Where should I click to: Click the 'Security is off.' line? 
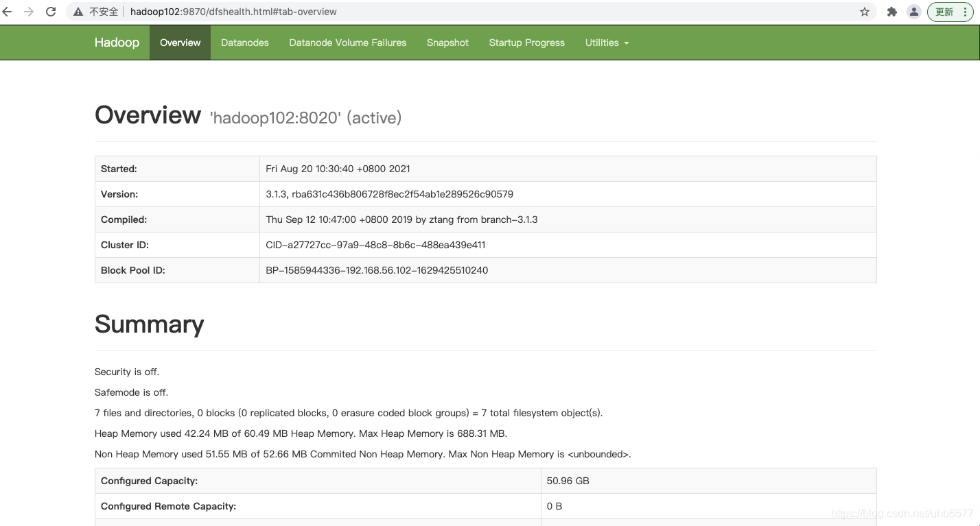click(x=127, y=372)
